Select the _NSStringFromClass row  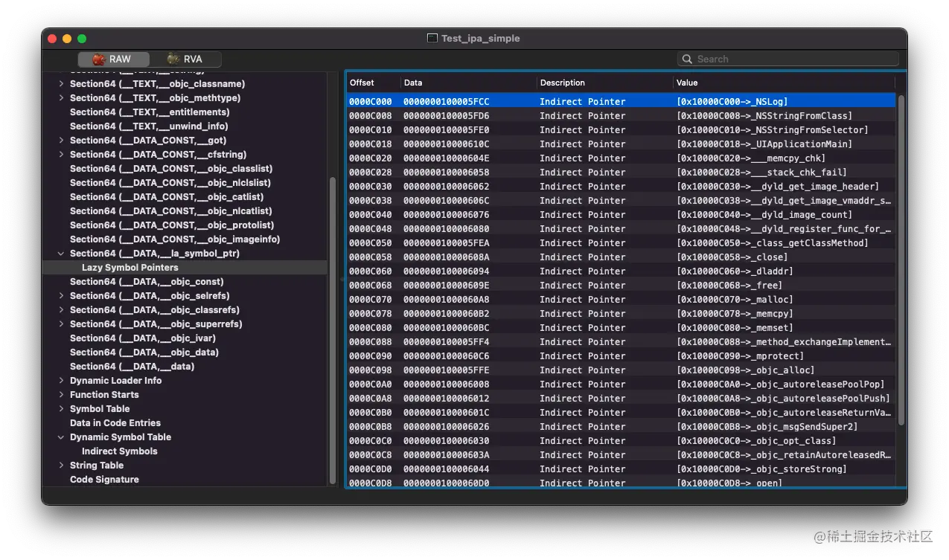pyautogui.click(x=621, y=116)
